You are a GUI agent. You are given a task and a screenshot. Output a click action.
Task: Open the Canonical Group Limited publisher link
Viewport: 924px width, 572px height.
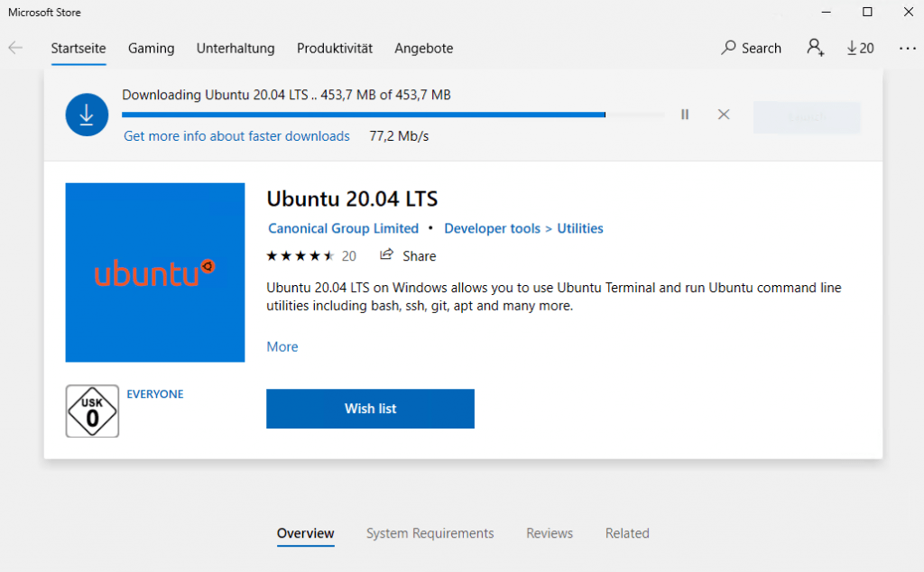[344, 228]
